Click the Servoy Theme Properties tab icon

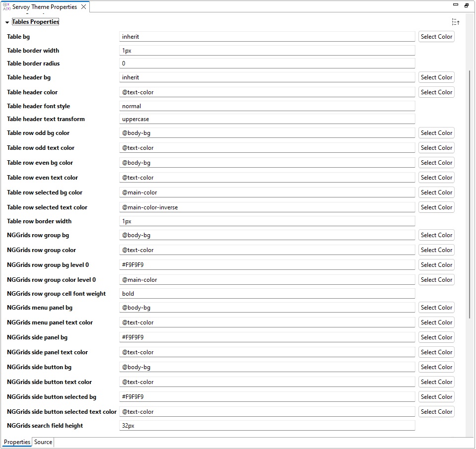point(6,7)
